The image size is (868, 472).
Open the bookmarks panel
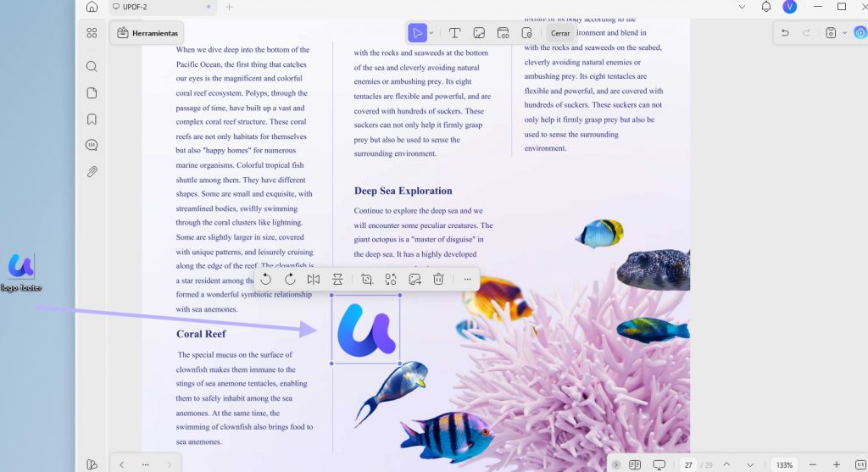point(92,119)
